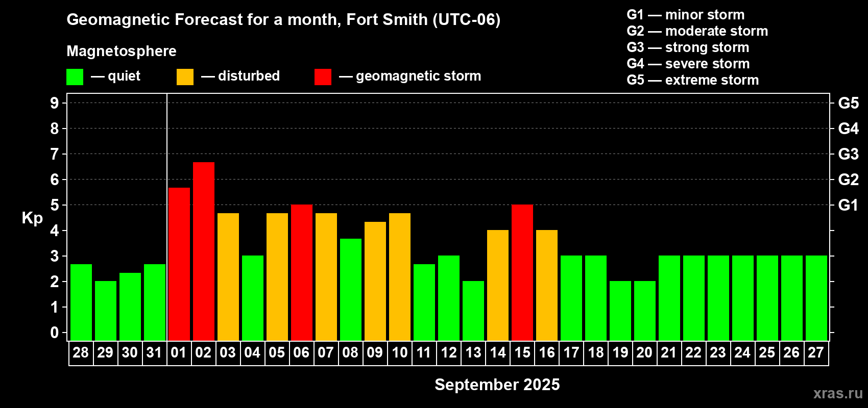The image size is (868, 408).
Task: Click date label 12 on the axis
Action: tap(448, 353)
